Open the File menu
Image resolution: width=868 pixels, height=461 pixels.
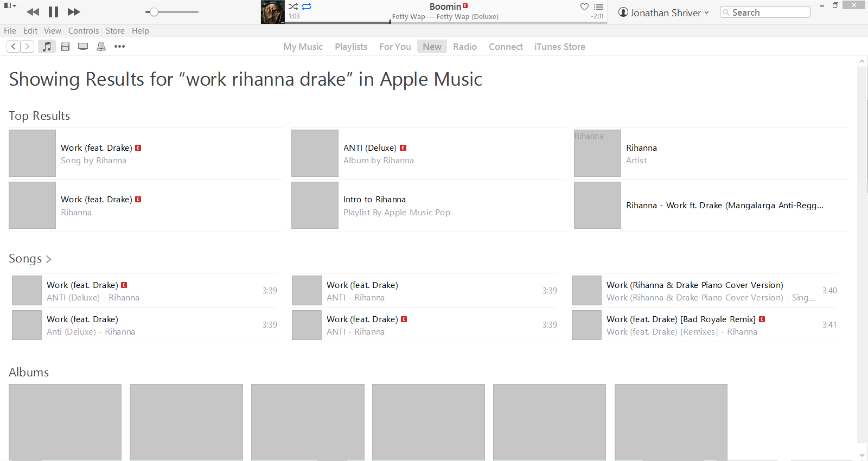tap(10, 31)
